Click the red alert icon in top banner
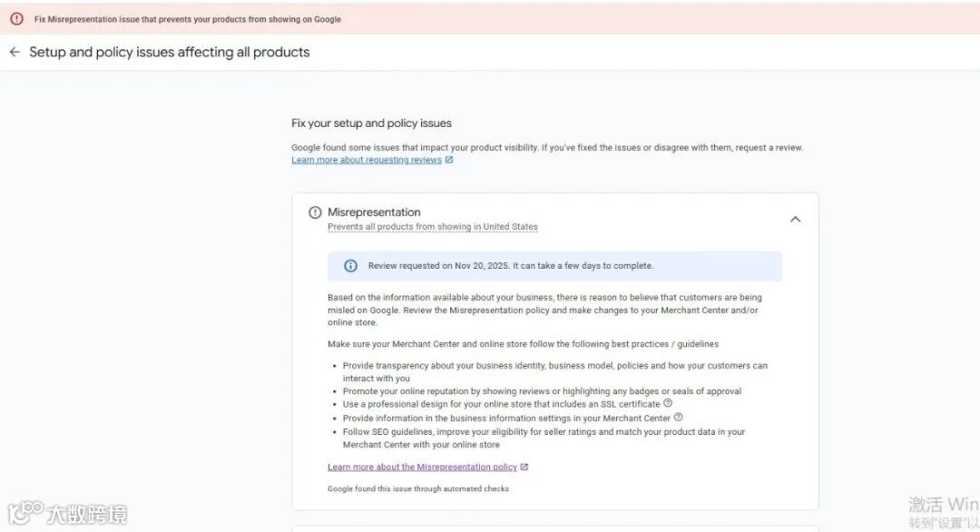Viewport: 980px width, 532px height. (x=16, y=18)
